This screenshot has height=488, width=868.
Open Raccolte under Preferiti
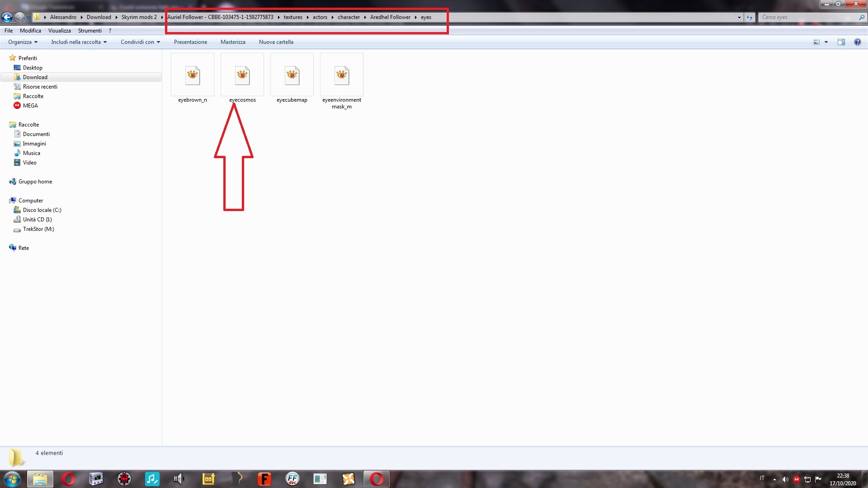click(x=33, y=96)
